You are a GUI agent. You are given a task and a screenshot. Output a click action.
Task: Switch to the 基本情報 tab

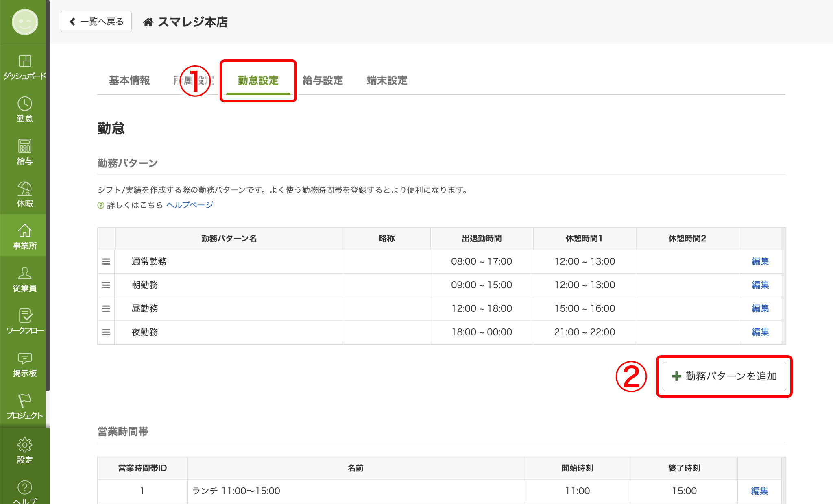(129, 80)
